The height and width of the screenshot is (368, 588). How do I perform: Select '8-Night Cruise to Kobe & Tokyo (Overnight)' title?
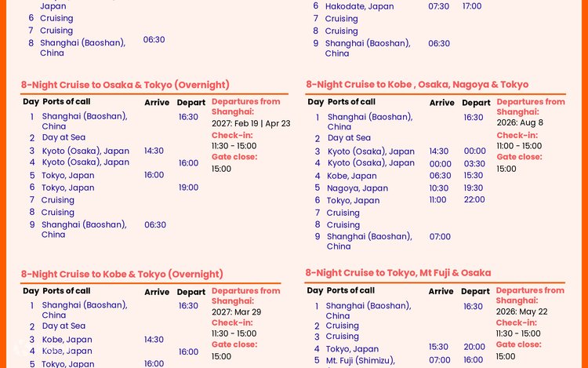point(122,274)
